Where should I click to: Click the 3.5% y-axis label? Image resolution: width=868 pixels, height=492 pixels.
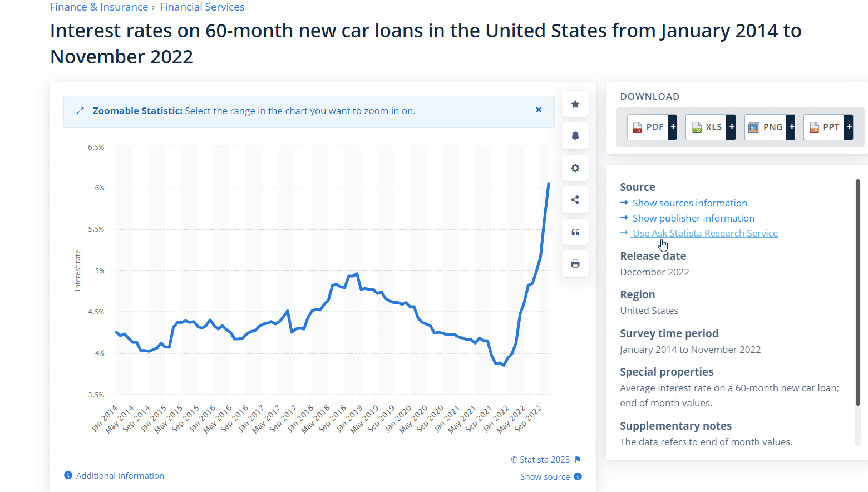(x=96, y=395)
